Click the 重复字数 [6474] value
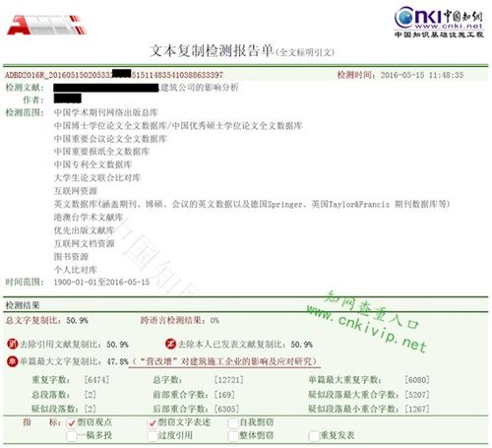 pos(96,380)
